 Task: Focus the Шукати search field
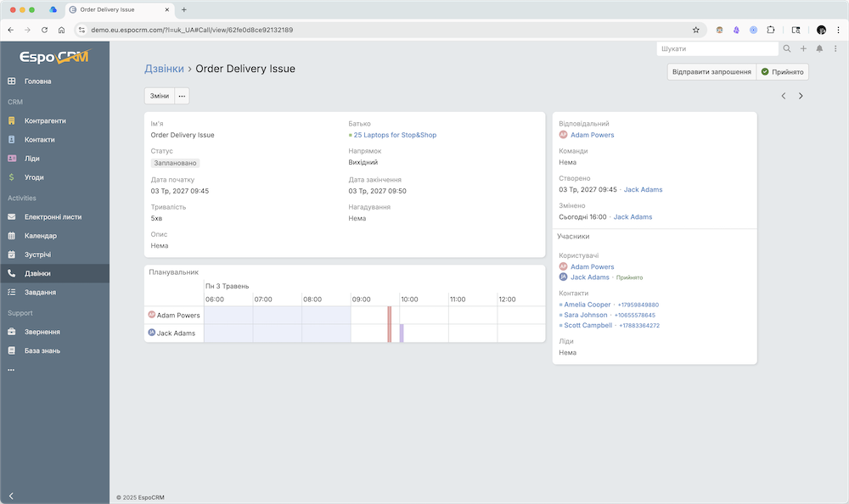717,48
